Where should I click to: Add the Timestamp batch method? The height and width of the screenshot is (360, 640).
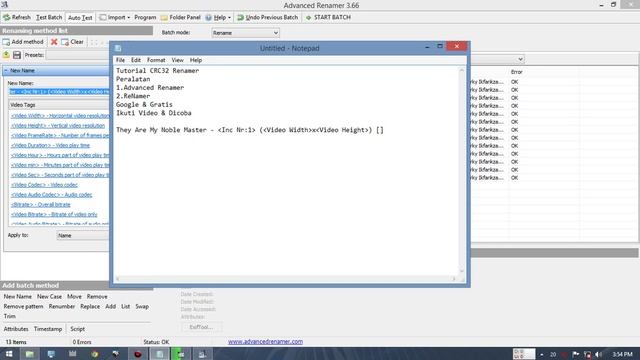tap(48, 329)
